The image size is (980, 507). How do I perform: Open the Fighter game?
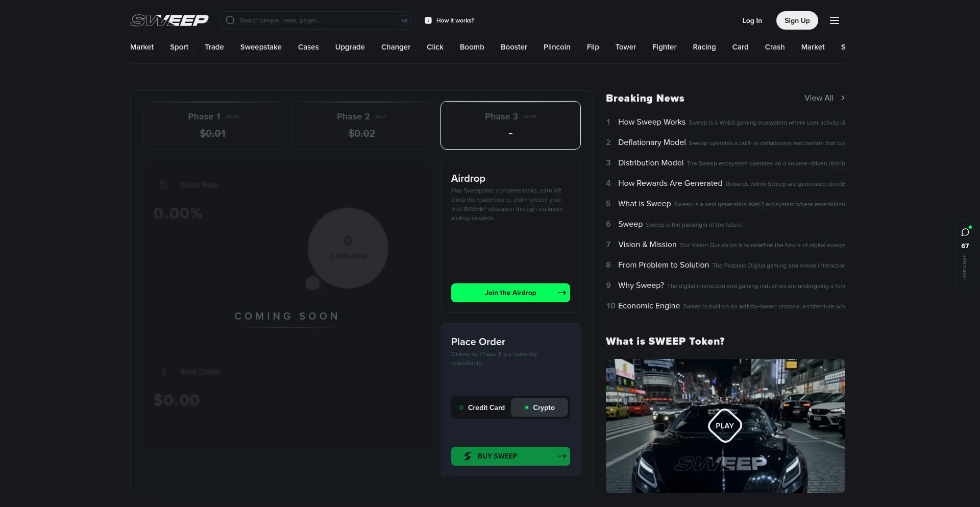[665, 47]
